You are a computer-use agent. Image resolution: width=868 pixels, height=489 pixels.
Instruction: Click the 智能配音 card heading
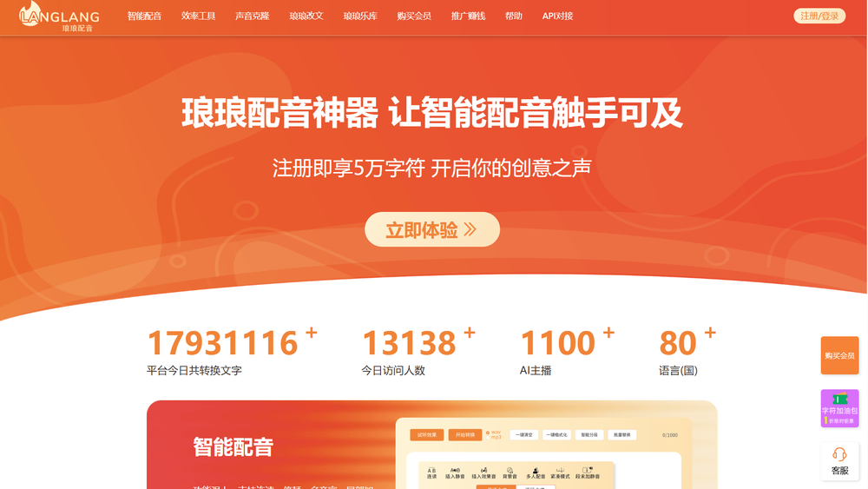pyautogui.click(x=233, y=447)
